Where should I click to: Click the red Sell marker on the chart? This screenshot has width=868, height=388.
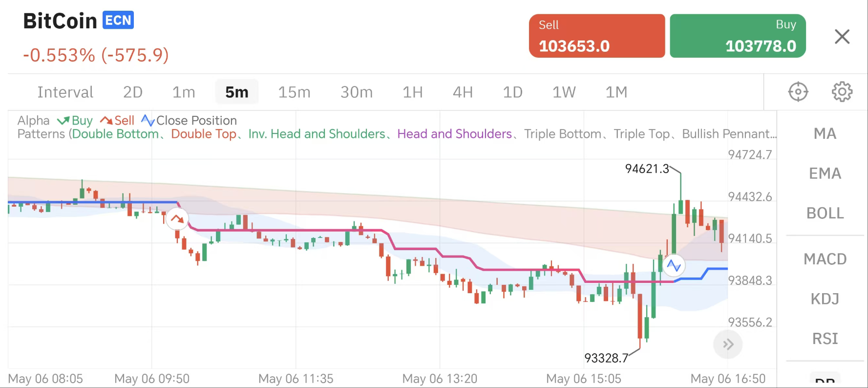click(177, 219)
